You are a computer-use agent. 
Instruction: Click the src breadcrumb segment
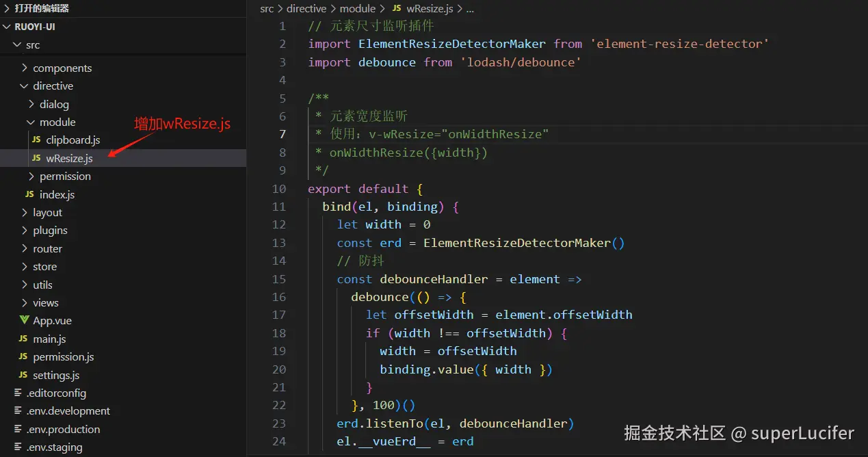point(267,9)
